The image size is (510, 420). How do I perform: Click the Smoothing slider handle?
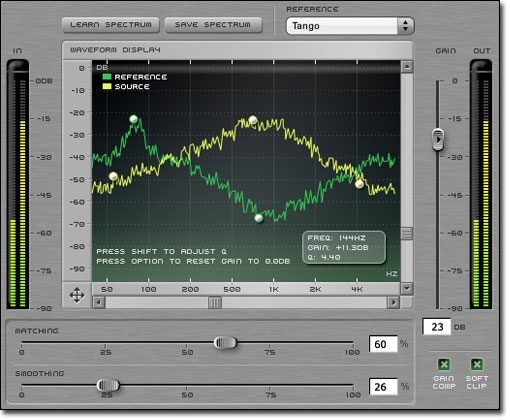108,386
